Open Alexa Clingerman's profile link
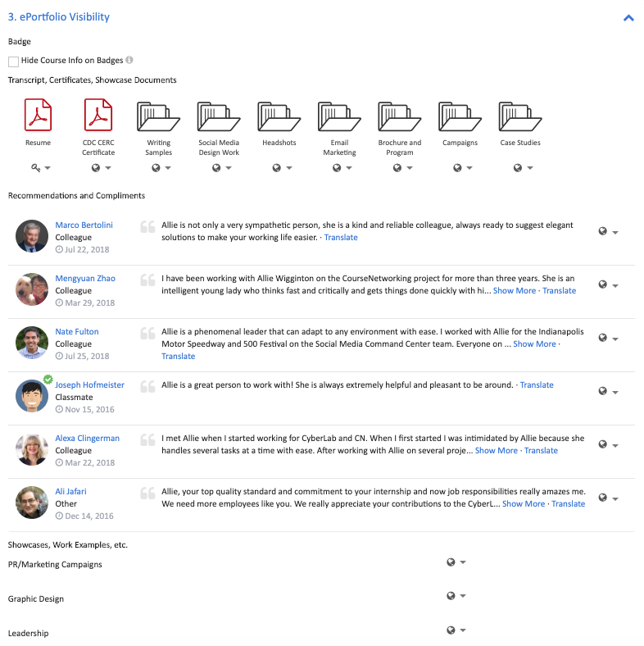The height and width of the screenshot is (646, 644). point(88,438)
